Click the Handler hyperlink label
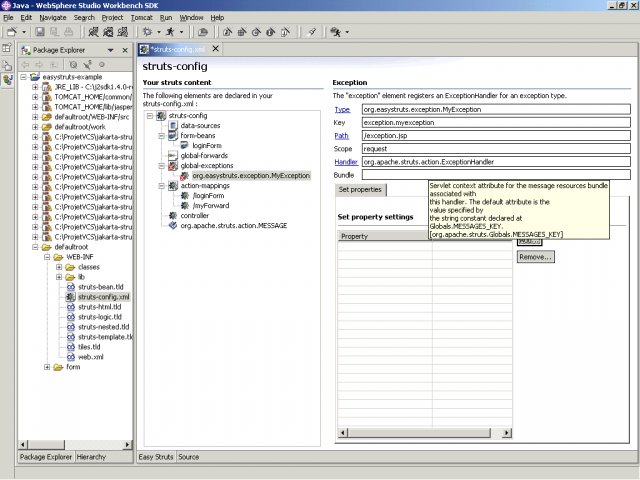 (x=346, y=162)
